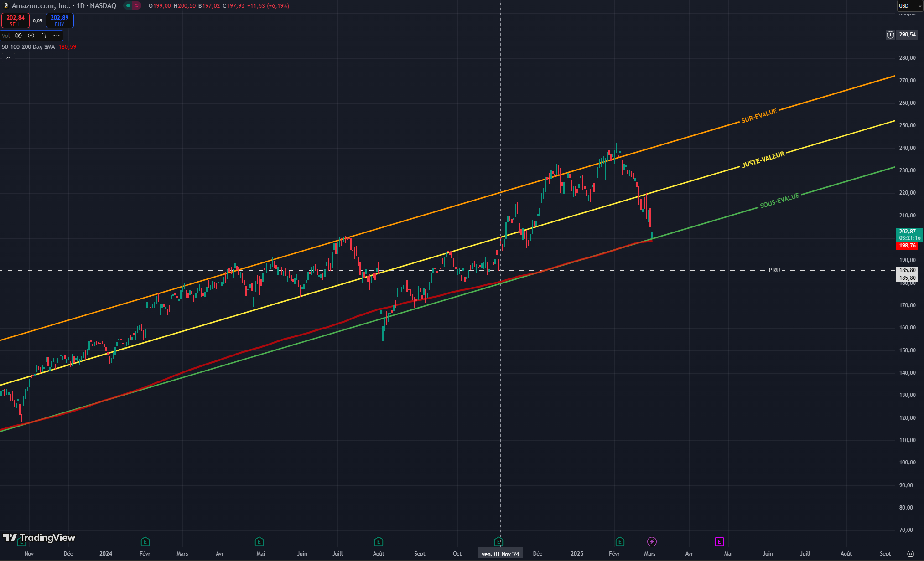Click the high price H200,50 value
The width and height of the screenshot is (924, 561).
pyautogui.click(x=185, y=6)
